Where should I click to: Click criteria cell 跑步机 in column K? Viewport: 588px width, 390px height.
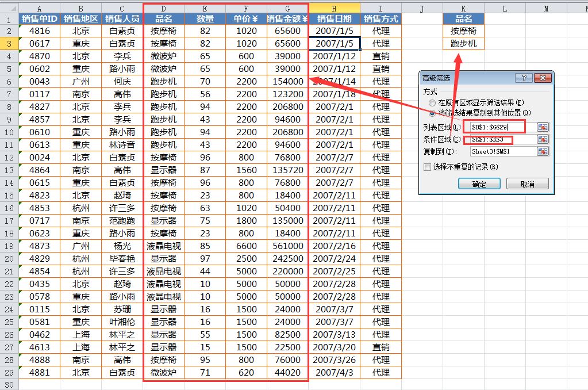click(x=463, y=44)
